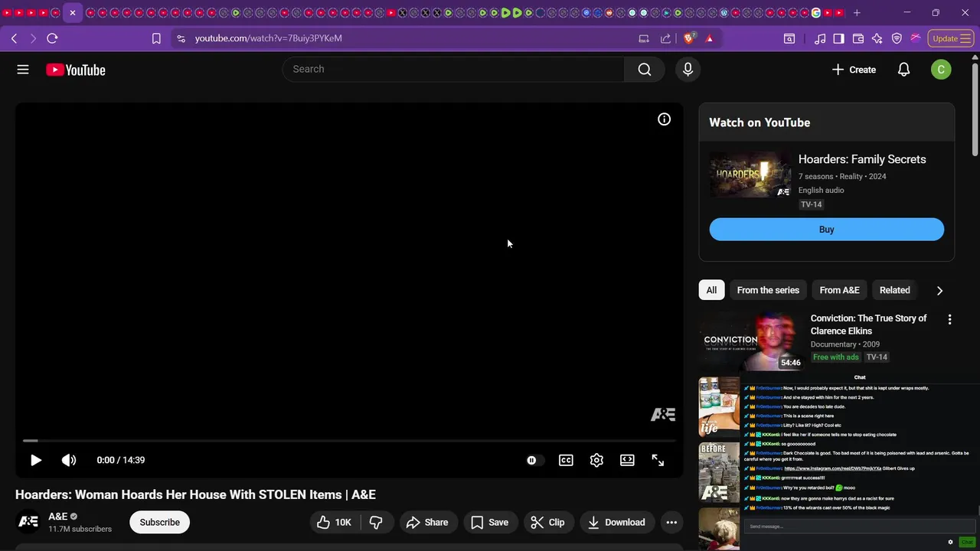Open chat settings gear icon
Viewport: 980px width, 551px height.
click(x=950, y=542)
